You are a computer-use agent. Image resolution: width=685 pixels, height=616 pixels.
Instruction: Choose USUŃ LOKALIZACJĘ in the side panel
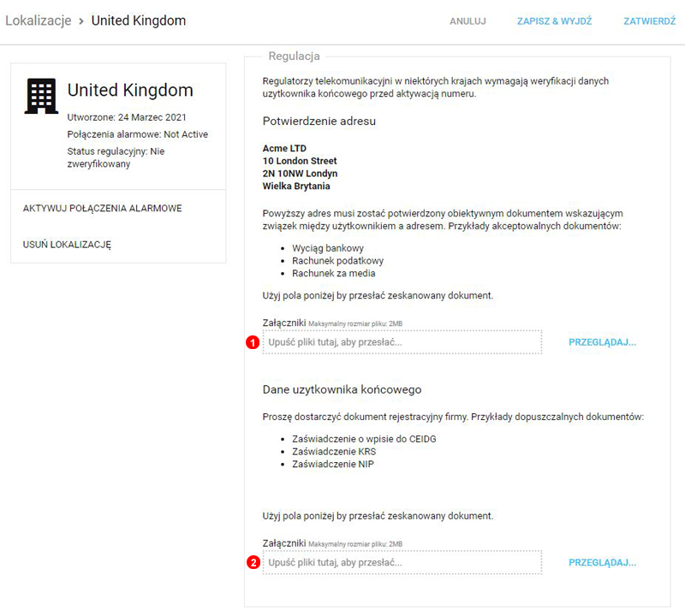(x=67, y=245)
